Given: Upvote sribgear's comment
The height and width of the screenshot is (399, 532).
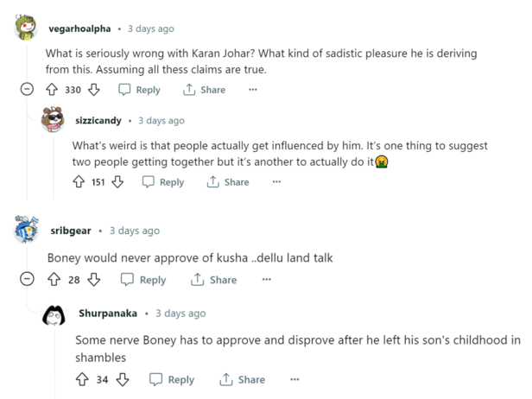Looking at the screenshot, I should (x=54, y=280).
